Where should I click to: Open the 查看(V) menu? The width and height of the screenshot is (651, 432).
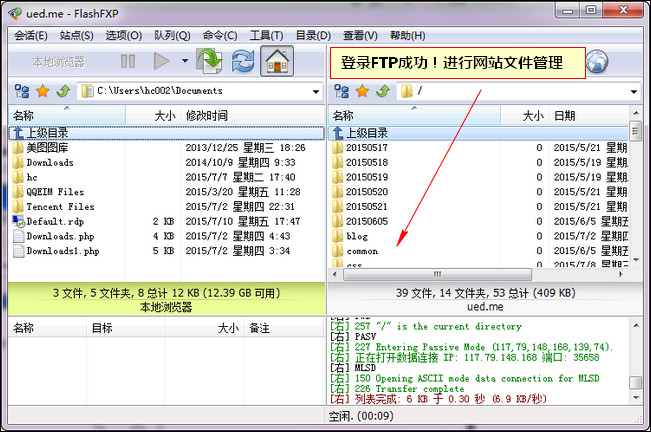[360, 36]
